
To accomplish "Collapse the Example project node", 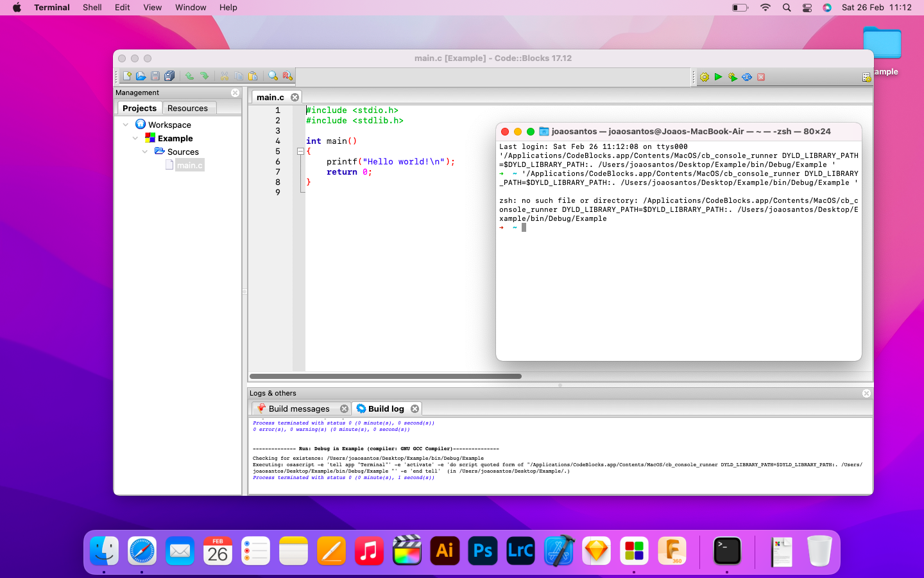I will pyautogui.click(x=135, y=138).
